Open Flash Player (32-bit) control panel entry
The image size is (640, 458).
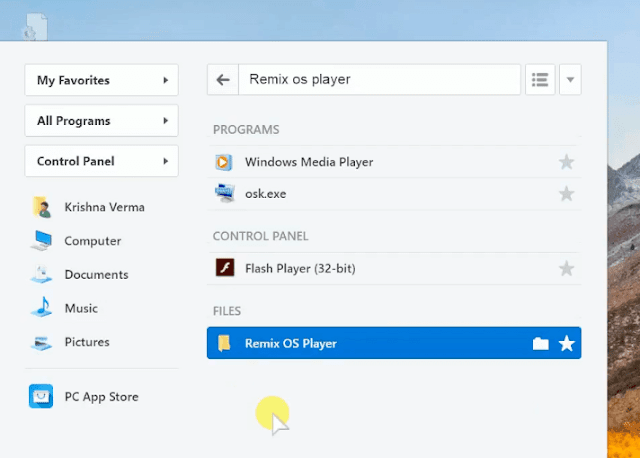394,269
